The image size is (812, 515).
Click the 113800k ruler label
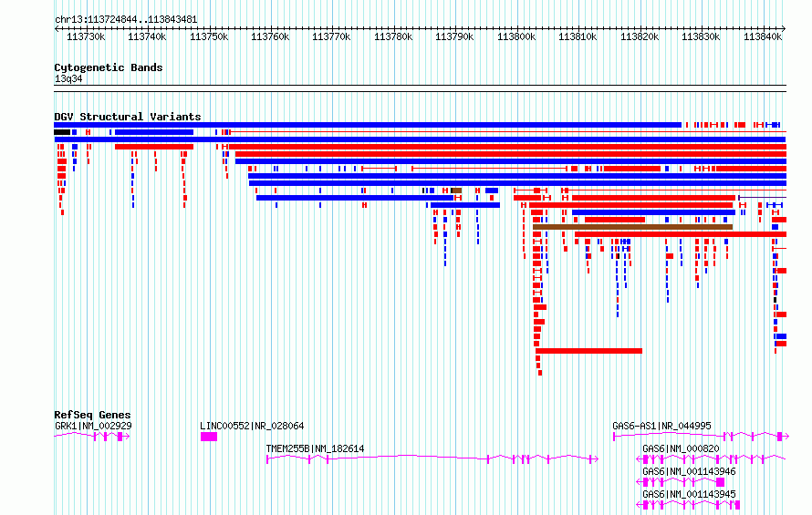(516, 36)
